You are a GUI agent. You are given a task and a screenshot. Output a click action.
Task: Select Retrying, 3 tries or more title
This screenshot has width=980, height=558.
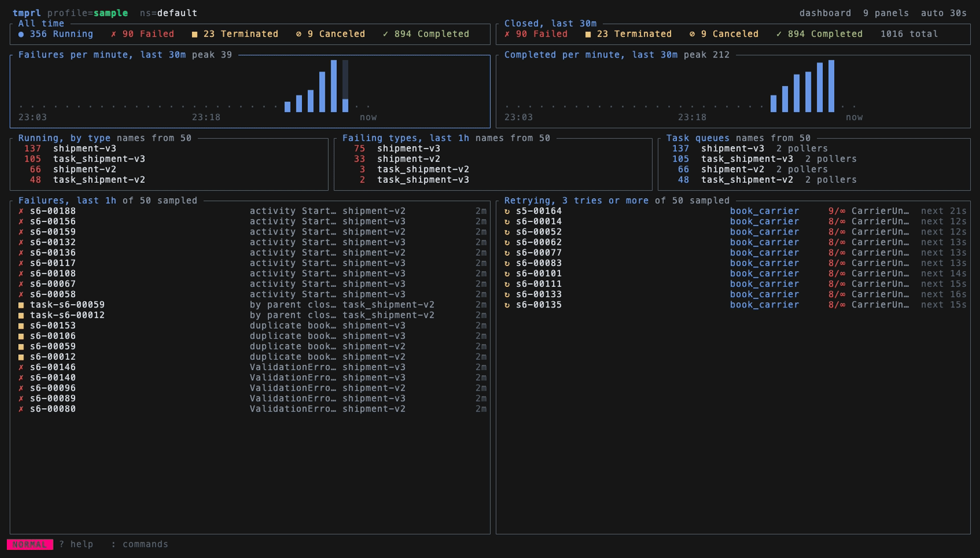(x=576, y=200)
